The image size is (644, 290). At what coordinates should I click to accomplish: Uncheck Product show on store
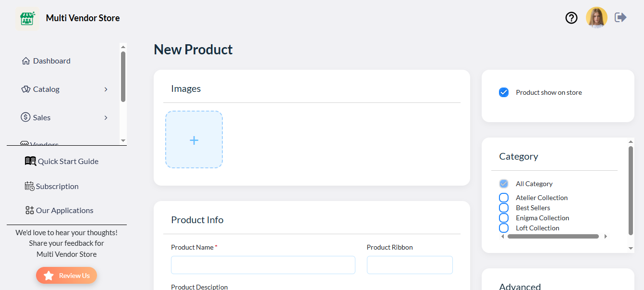pyautogui.click(x=504, y=92)
